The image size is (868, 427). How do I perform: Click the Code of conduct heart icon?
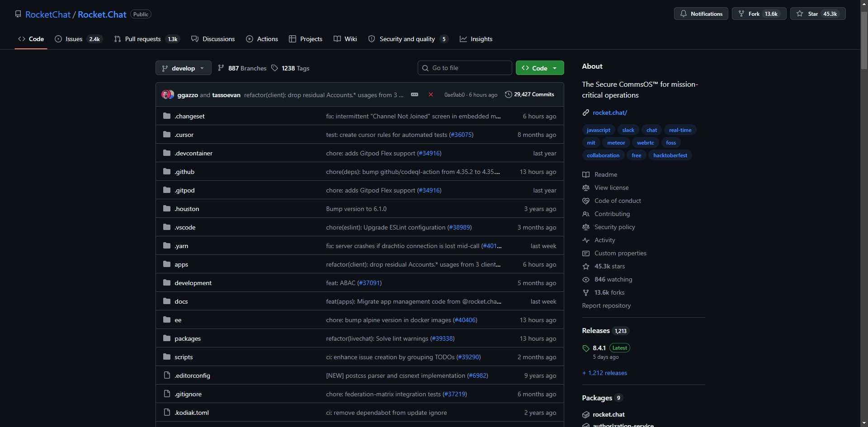click(586, 201)
